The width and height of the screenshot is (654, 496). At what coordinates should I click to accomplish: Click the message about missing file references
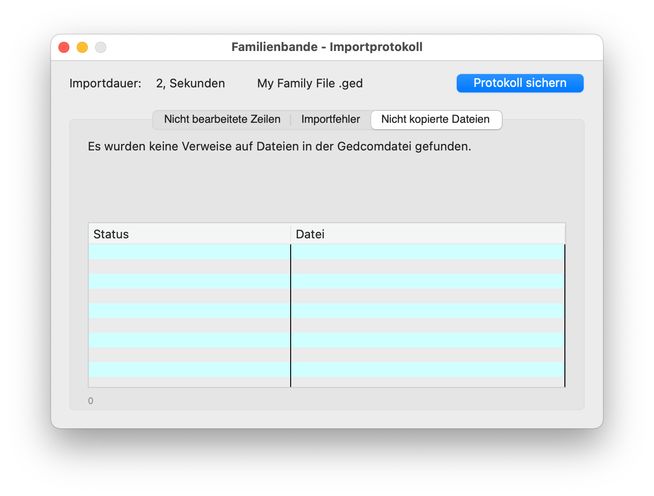pos(279,146)
